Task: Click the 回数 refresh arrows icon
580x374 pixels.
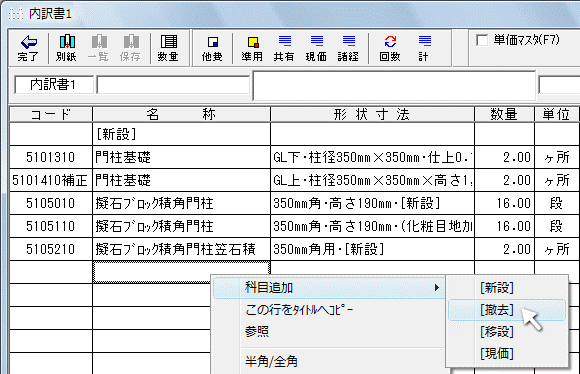Action: pos(390,41)
